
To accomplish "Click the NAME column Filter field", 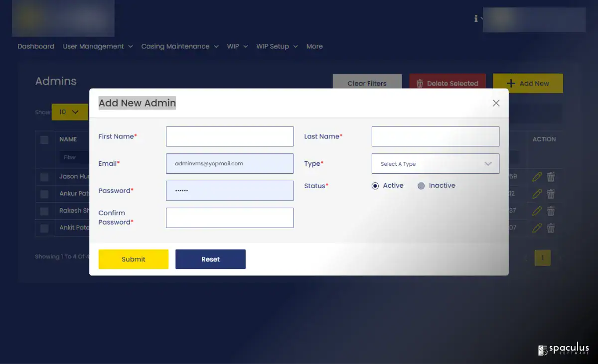I will click(x=74, y=157).
